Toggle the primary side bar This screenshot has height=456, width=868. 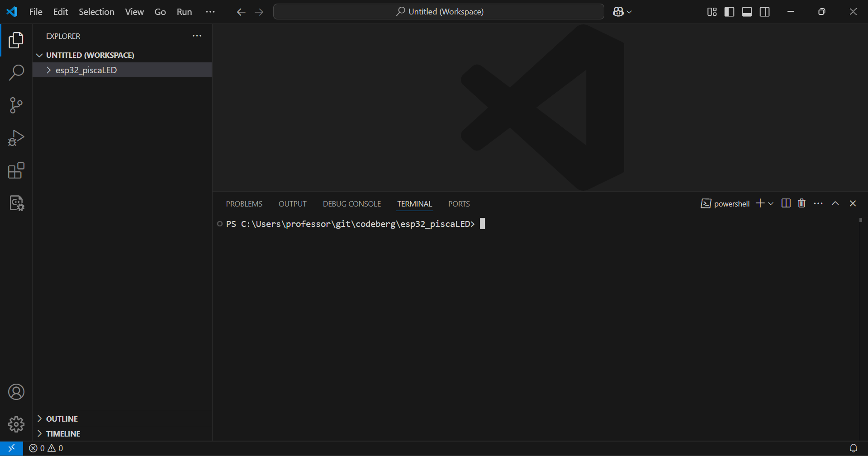coord(729,12)
